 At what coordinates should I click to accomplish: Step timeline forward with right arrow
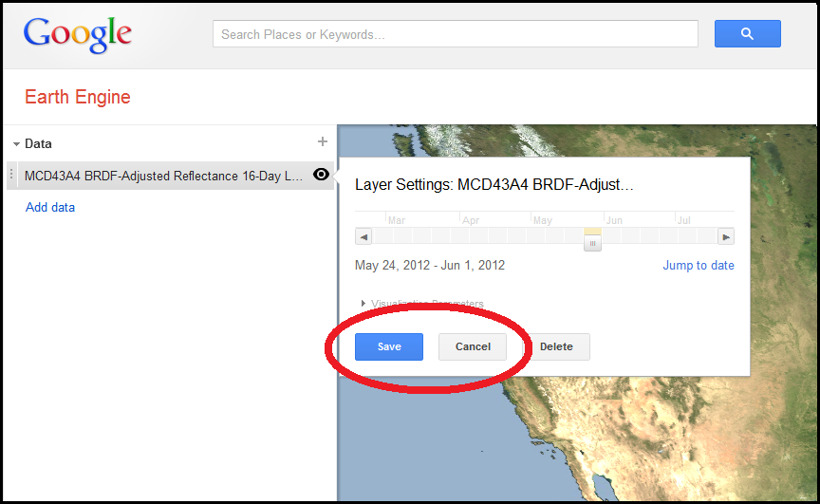click(x=726, y=237)
